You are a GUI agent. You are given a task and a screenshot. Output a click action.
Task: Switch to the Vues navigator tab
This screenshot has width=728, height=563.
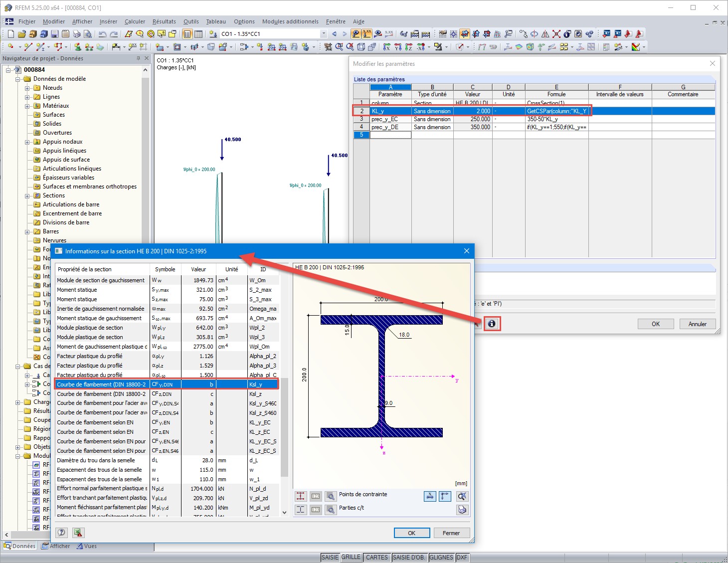87,546
